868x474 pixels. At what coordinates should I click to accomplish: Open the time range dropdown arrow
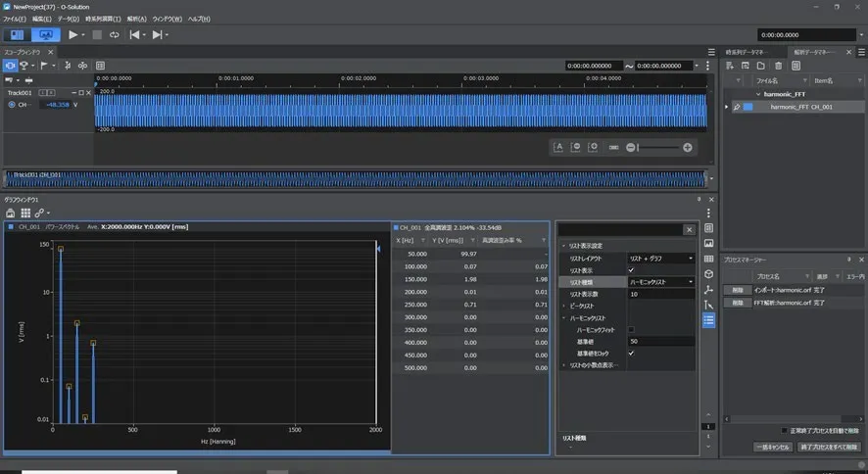tap(697, 66)
